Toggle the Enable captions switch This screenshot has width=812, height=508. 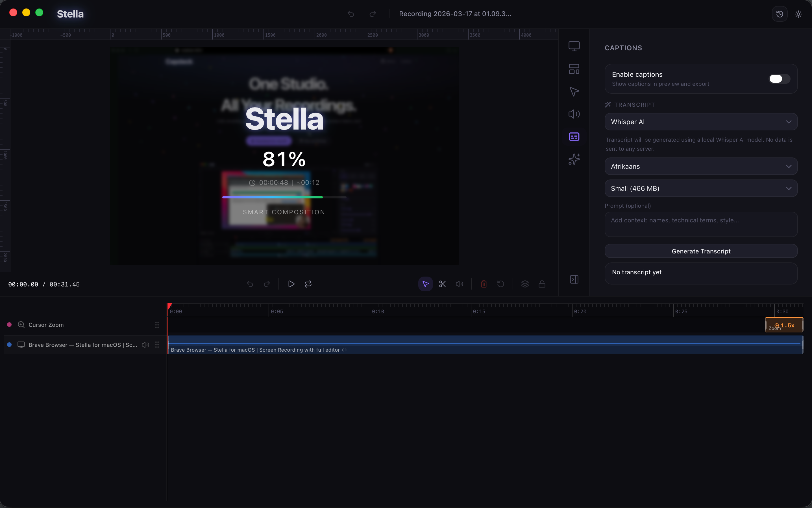[x=779, y=79]
